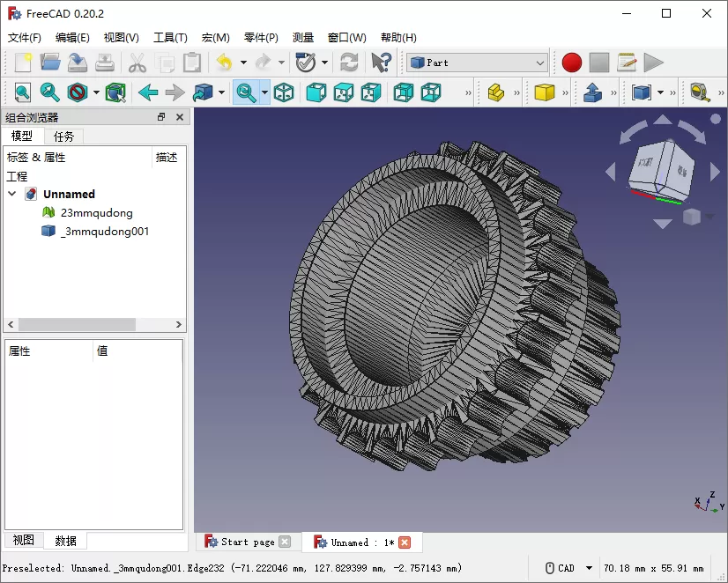Viewport: 728px width, 583px height.
Task: Refresh and recompute the document
Action: point(349,62)
